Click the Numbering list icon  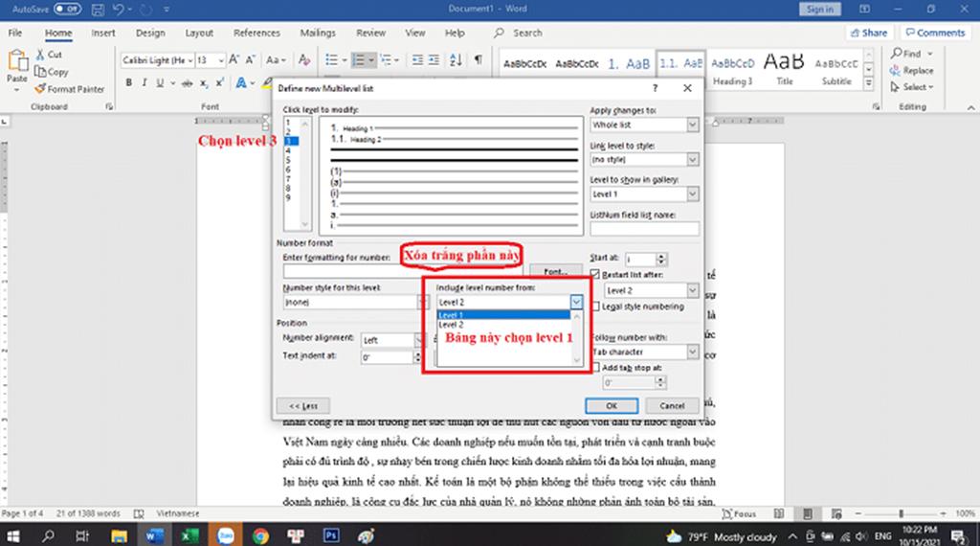click(359, 60)
